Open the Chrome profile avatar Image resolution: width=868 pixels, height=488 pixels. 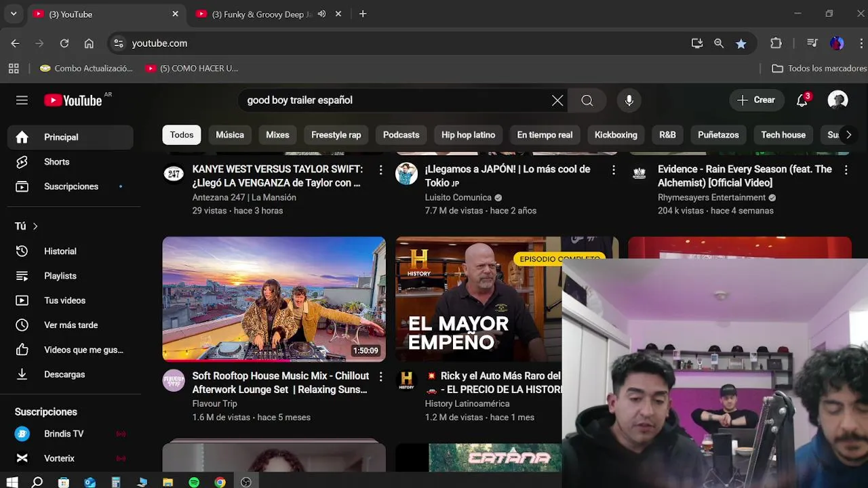tap(837, 43)
